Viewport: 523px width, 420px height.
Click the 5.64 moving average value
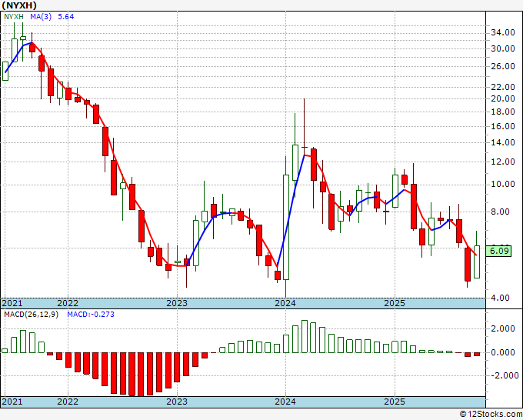pyautogui.click(x=65, y=16)
